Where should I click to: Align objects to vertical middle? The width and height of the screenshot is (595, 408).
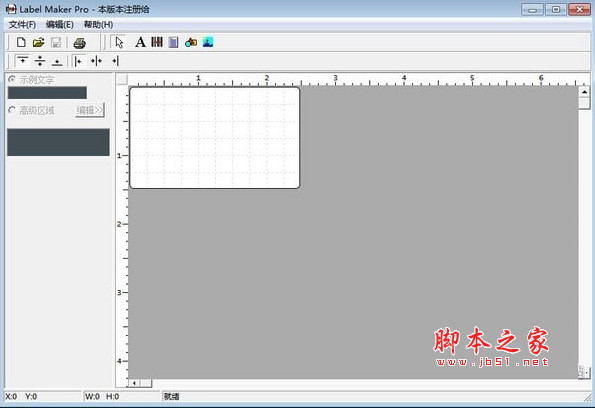(x=39, y=60)
